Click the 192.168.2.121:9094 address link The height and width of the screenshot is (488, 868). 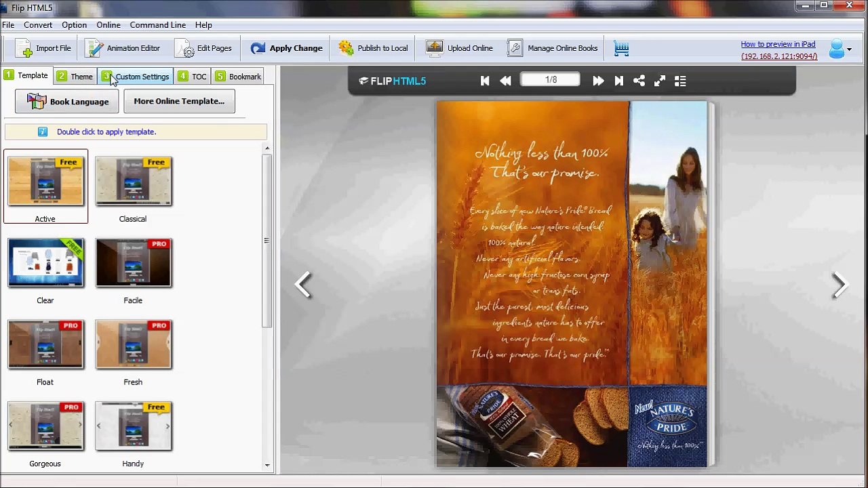tap(779, 56)
